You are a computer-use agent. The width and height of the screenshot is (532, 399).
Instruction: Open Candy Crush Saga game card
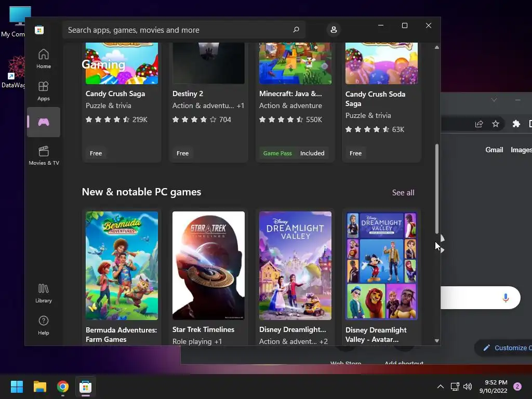tap(122, 102)
